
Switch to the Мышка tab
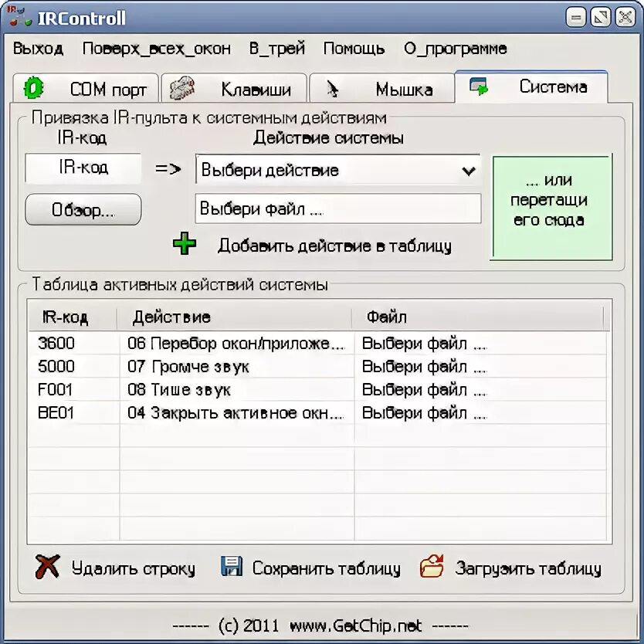[x=381, y=88]
